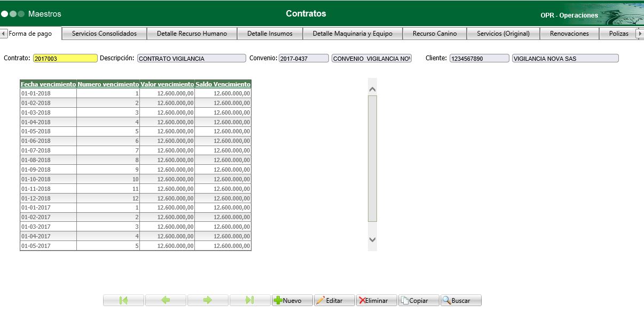This screenshot has height=329, width=644.
Task: Open the Polizas tab
Action: 618,33
